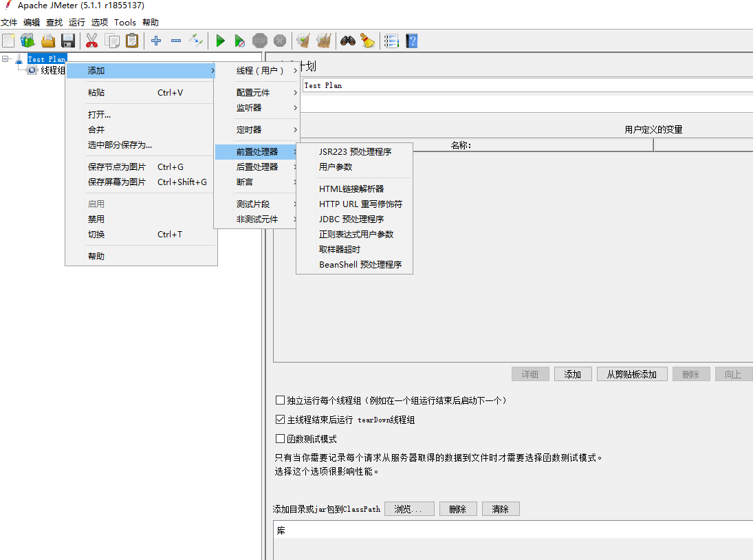753x560 pixels.
Task: Click the Clear All brooms icon
Action: [x=324, y=41]
